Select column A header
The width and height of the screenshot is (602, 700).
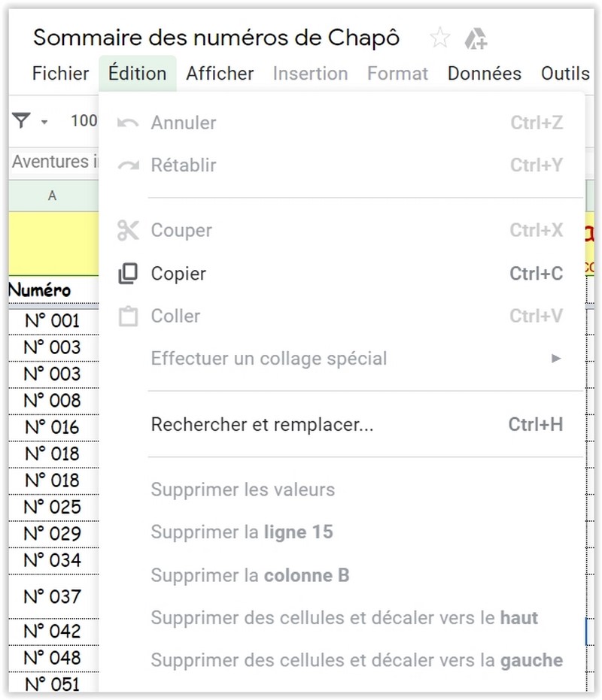pos(53,195)
